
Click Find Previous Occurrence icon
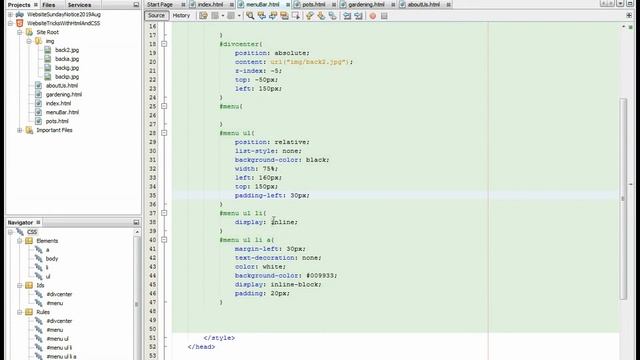[x=262, y=16]
